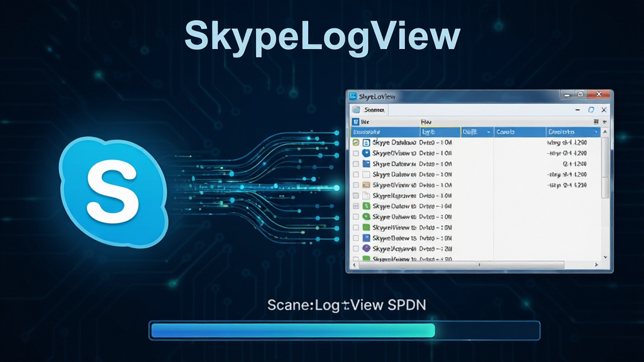Sort by the Carets column header
The height and width of the screenshot is (362, 644).
[x=519, y=132]
